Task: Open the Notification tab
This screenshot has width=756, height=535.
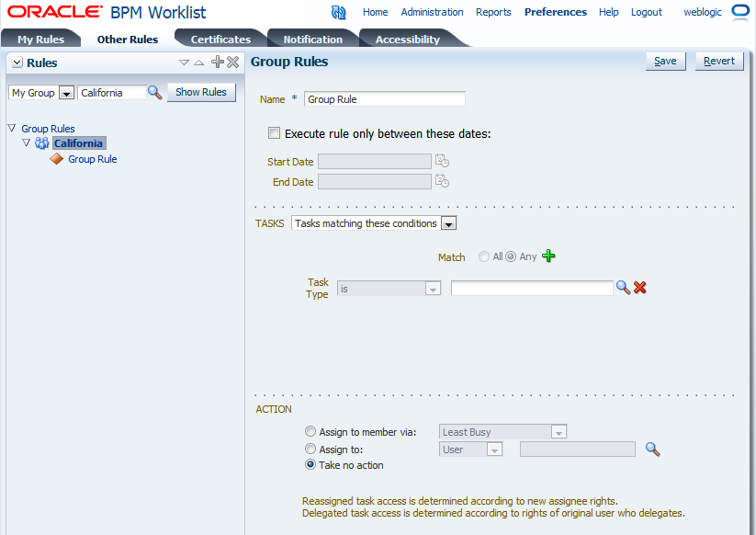Action: click(313, 40)
